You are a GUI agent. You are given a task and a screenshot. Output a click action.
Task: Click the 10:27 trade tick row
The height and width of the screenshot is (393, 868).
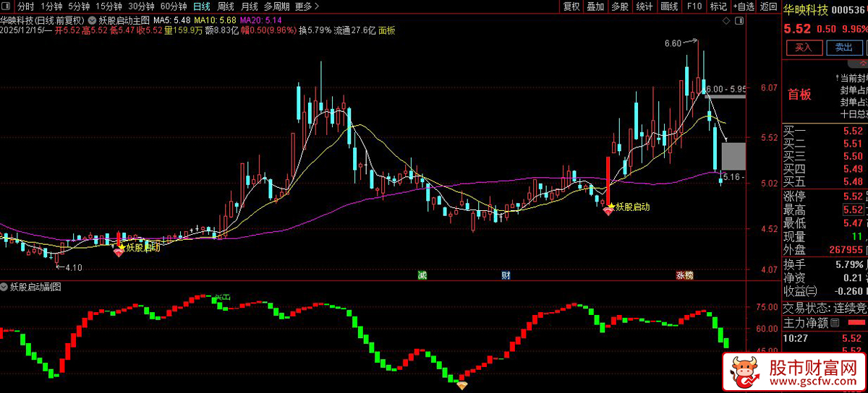825,337
